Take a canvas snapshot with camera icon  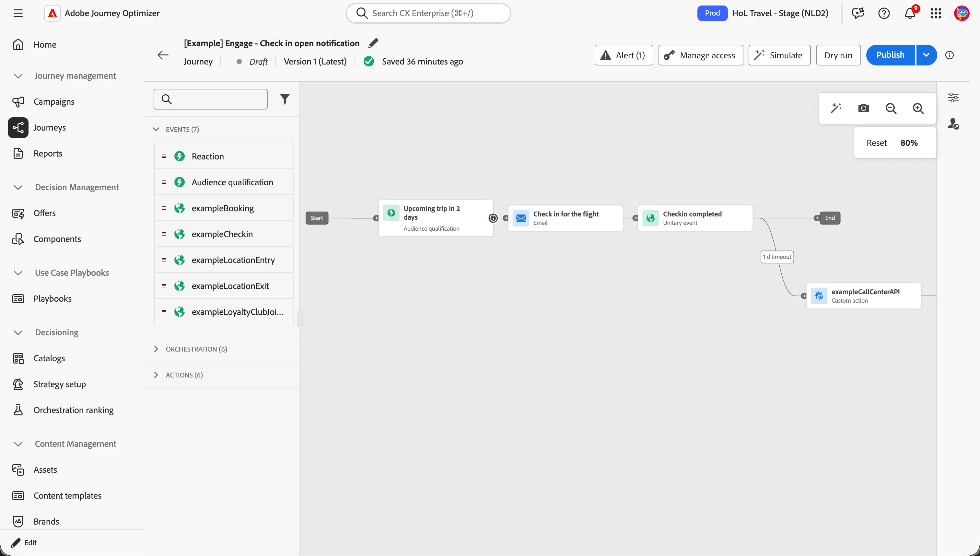click(x=863, y=108)
